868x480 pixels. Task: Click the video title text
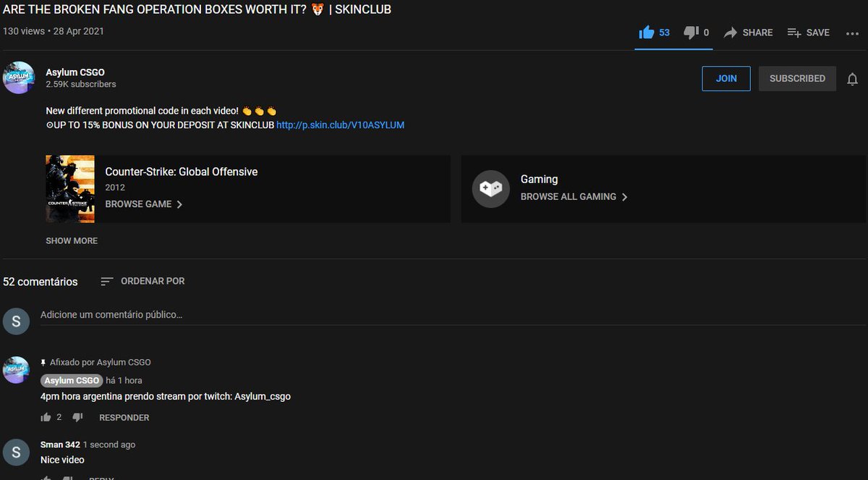(197, 10)
